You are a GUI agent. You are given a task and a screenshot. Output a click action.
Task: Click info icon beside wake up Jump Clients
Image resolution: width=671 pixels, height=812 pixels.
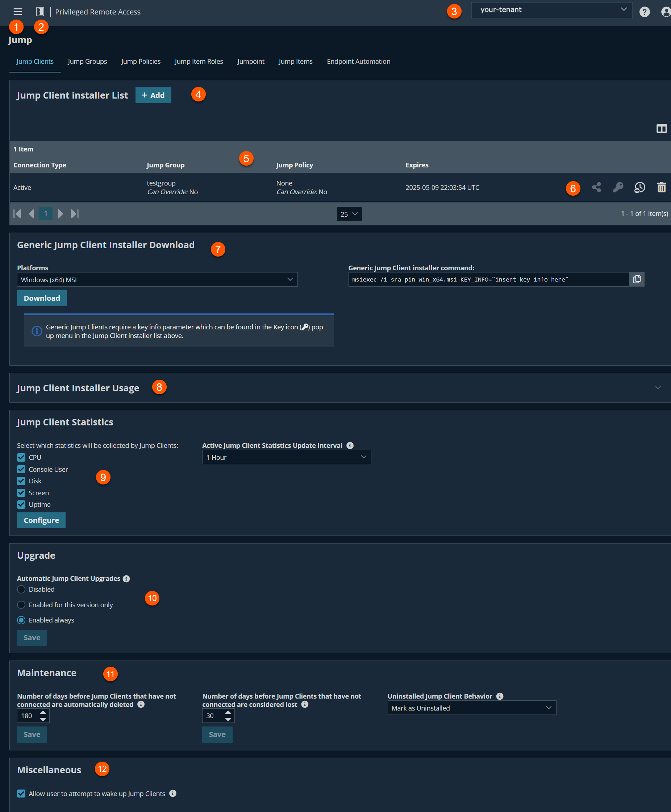173,793
